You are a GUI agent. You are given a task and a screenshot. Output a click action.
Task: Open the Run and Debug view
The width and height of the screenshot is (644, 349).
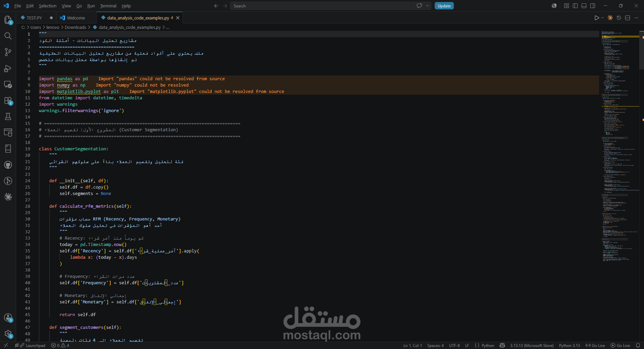(8, 68)
